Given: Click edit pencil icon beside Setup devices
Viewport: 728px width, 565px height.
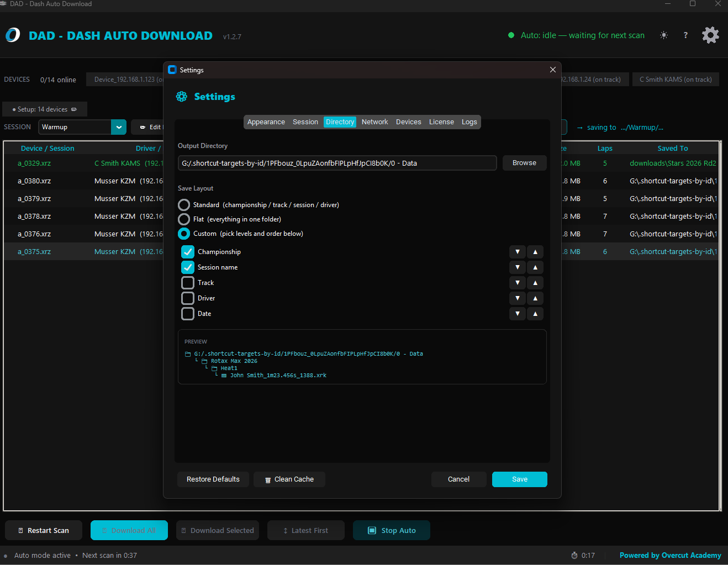Looking at the screenshot, I should tap(74, 109).
